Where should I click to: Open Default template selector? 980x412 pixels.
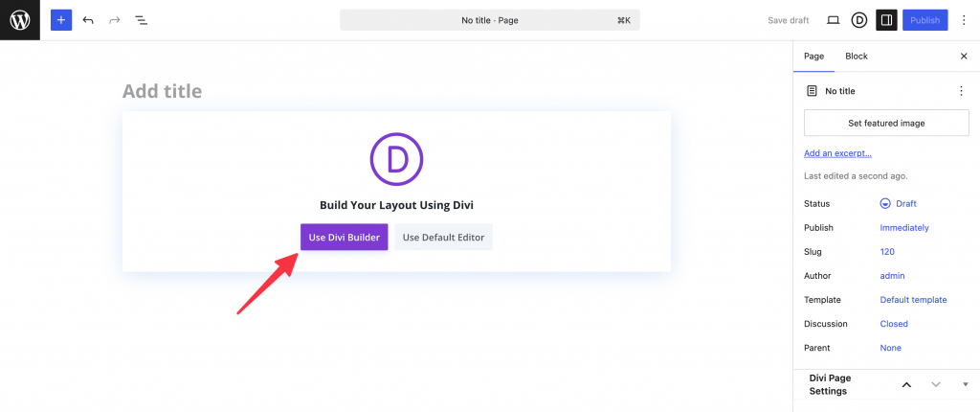coord(913,300)
